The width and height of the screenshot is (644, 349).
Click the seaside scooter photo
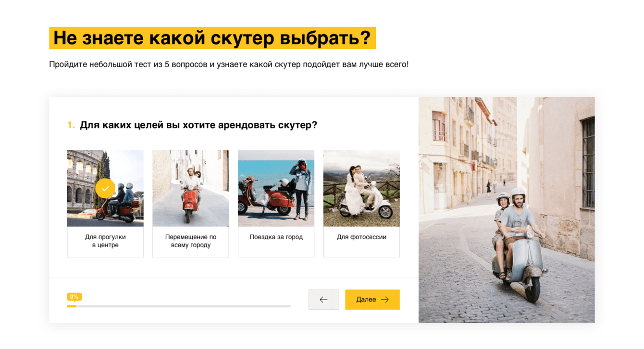pyautogui.click(x=276, y=188)
